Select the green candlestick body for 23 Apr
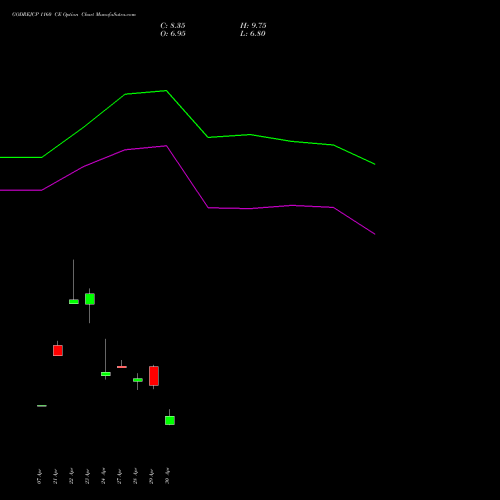Screen dimensions: 500x500 click(x=90, y=299)
